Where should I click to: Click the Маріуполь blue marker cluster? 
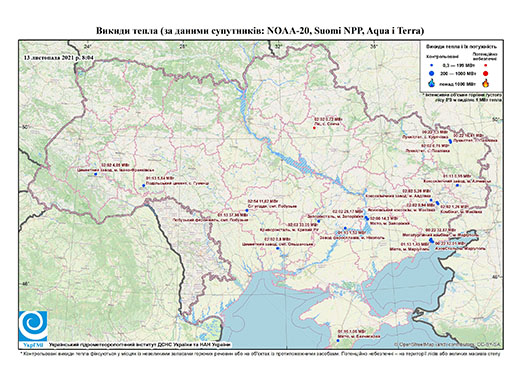[431, 240]
